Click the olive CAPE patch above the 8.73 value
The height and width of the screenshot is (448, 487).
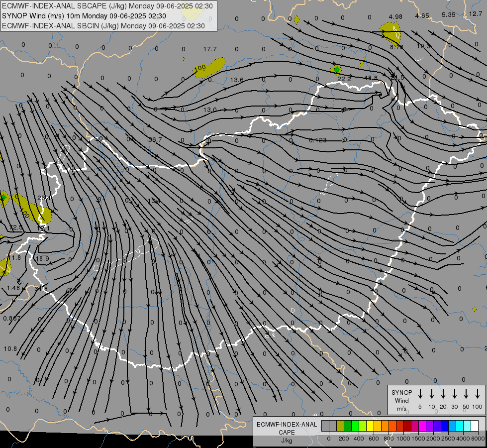point(390,32)
